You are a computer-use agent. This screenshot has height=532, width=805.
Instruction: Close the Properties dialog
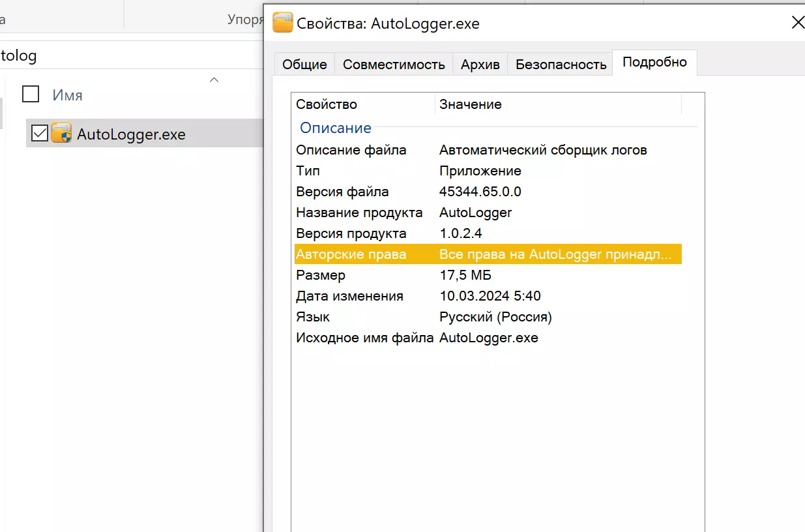click(x=797, y=23)
